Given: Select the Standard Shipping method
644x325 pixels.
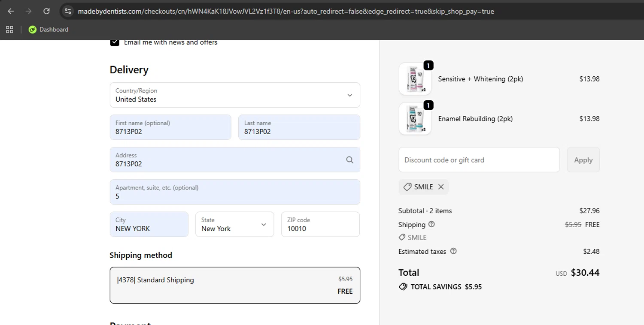Looking at the screenshot, I should pyautogui.click(x=235, y=285).
